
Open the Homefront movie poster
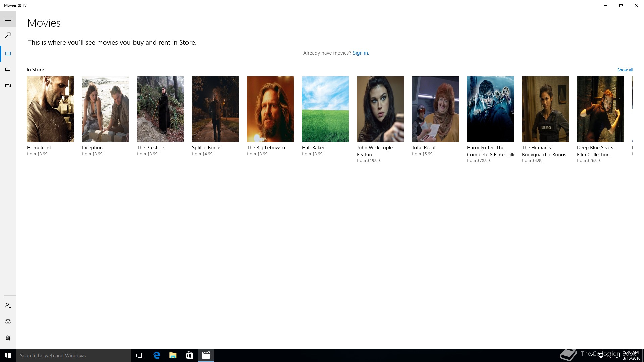[x=50, y=109]
